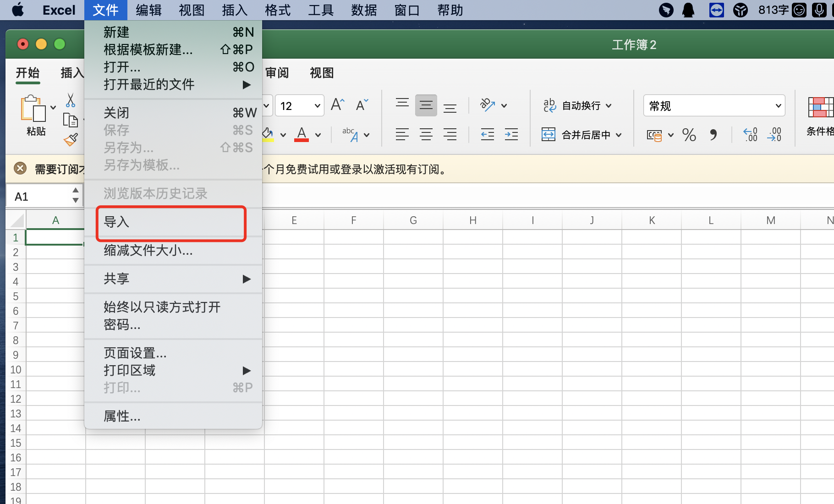Expand the Paste options arrow
The width and height of the screenshot is (834, 504).
53,108
